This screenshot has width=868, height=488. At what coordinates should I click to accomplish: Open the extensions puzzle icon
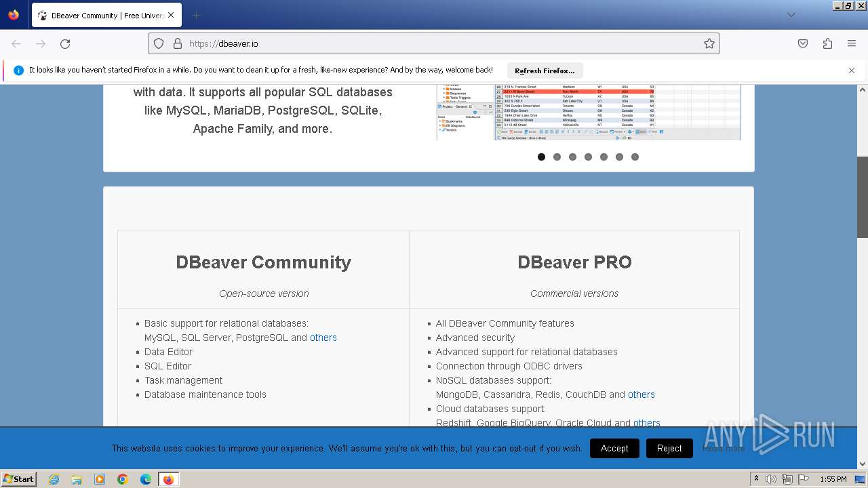click(827, 43)
